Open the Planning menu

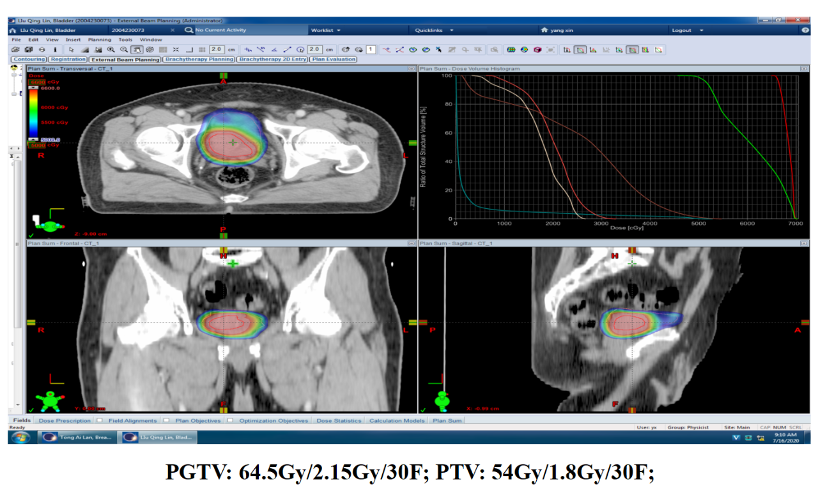coord(99,40)
